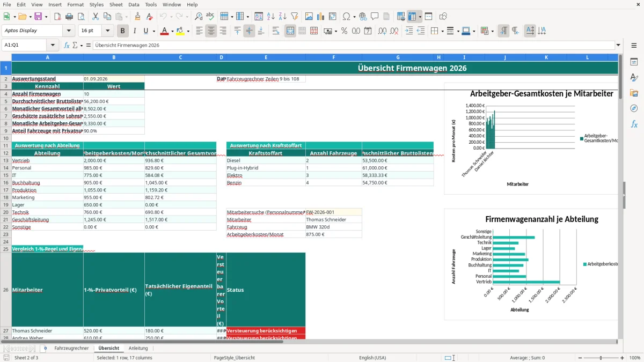644x362 pixels.
Task: Toggle Align Right
Action: tap(223, 31)
